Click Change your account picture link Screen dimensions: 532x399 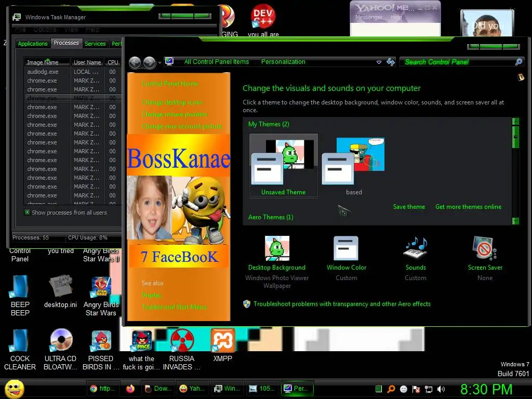(182, 126)
